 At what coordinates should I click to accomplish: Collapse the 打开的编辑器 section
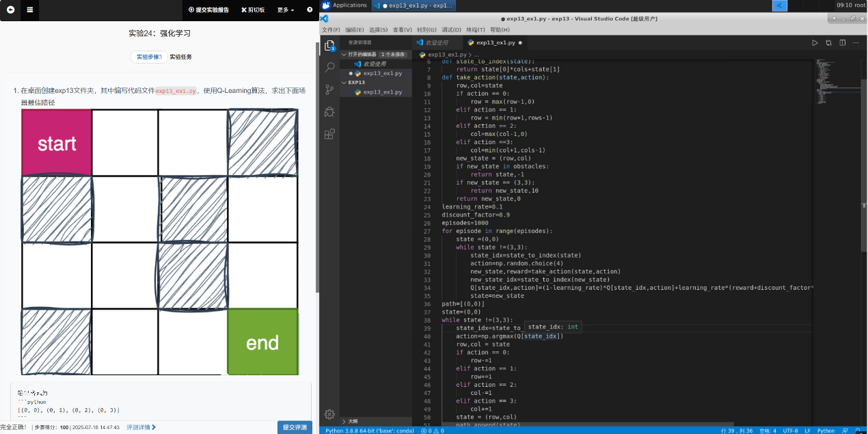click(344, 54)
